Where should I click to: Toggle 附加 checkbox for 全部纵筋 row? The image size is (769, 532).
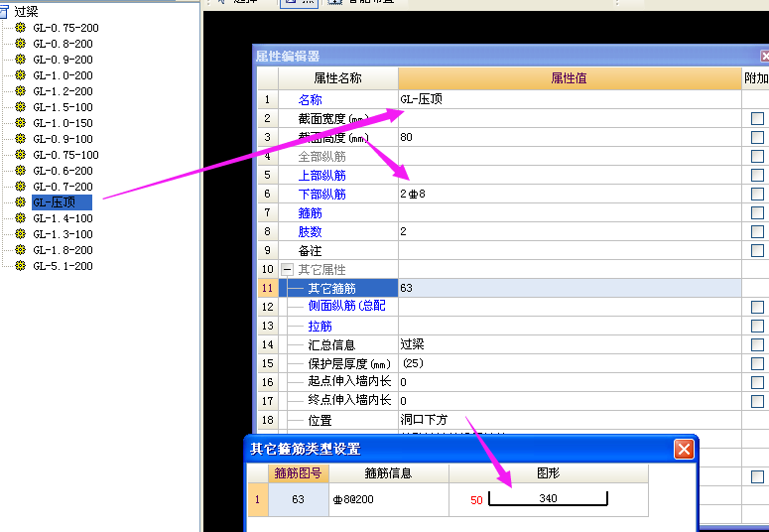(x=757, y=156)
